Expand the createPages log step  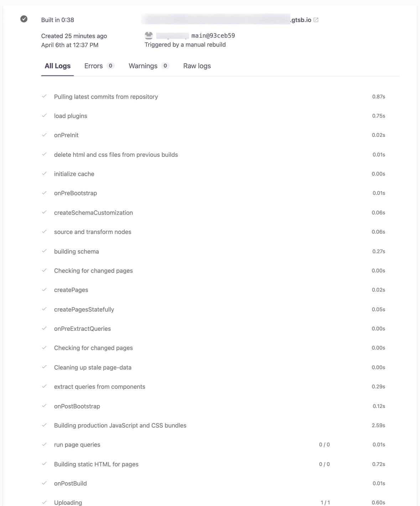point(71,290)
